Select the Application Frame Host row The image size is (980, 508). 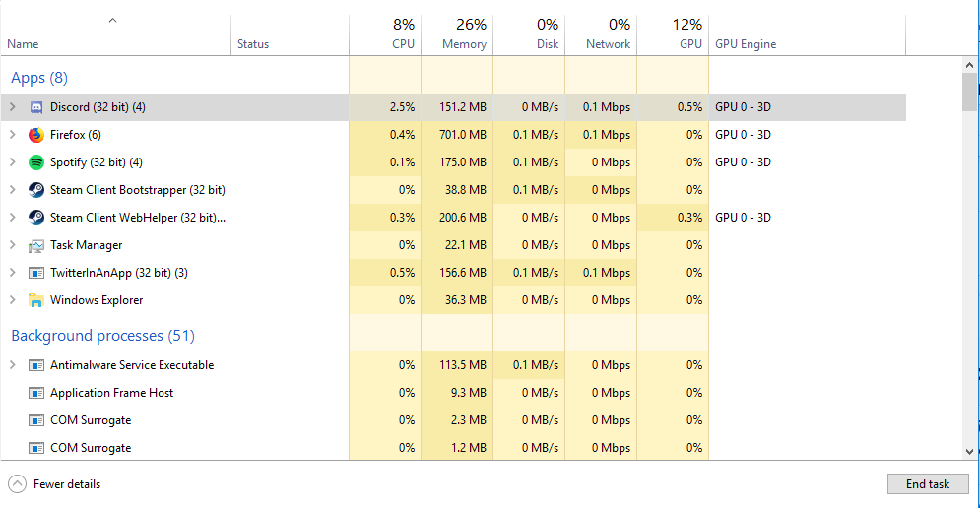pyautogui.click(x=111, y=393)
